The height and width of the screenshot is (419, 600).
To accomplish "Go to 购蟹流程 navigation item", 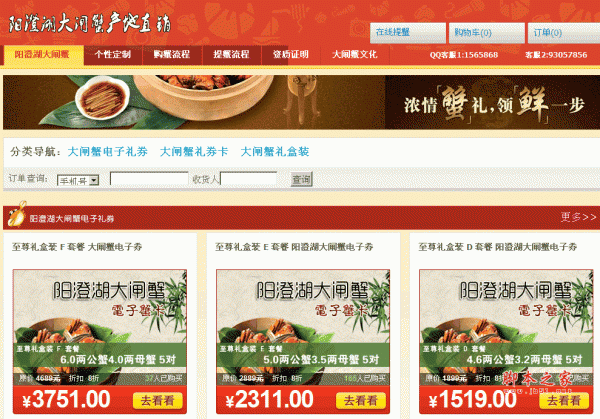I will coord(172,55).
